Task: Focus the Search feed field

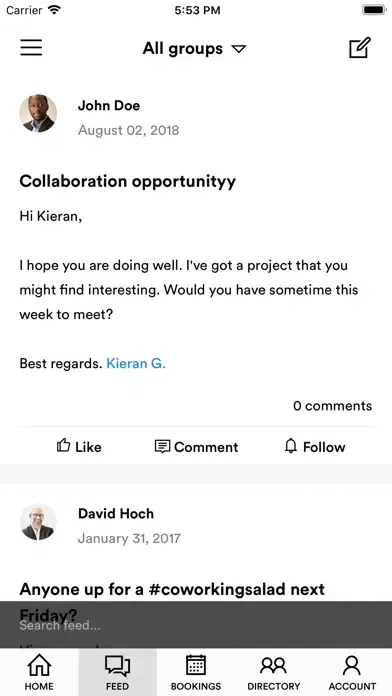Action: (x=196, y=625)
